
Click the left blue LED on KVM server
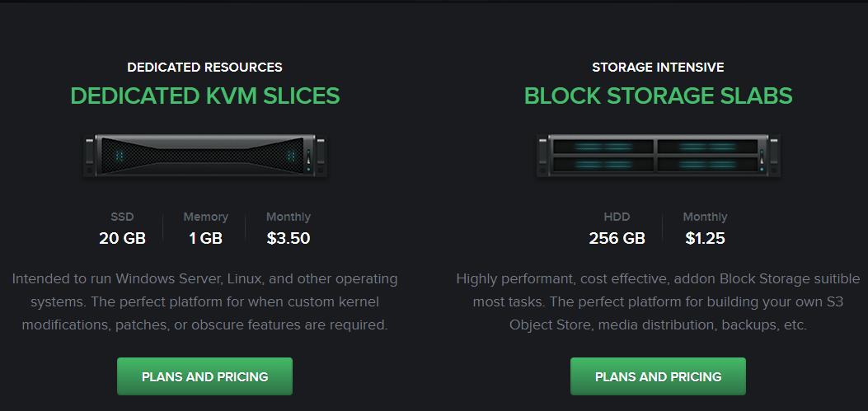click(x=119, y=156)
